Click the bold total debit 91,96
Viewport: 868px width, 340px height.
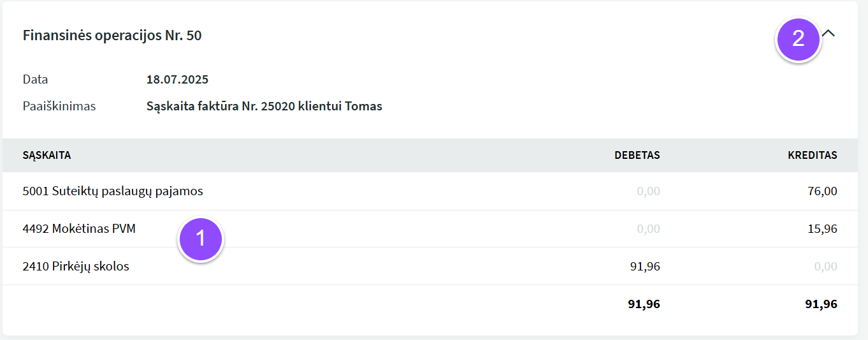[x=644, y=304]
